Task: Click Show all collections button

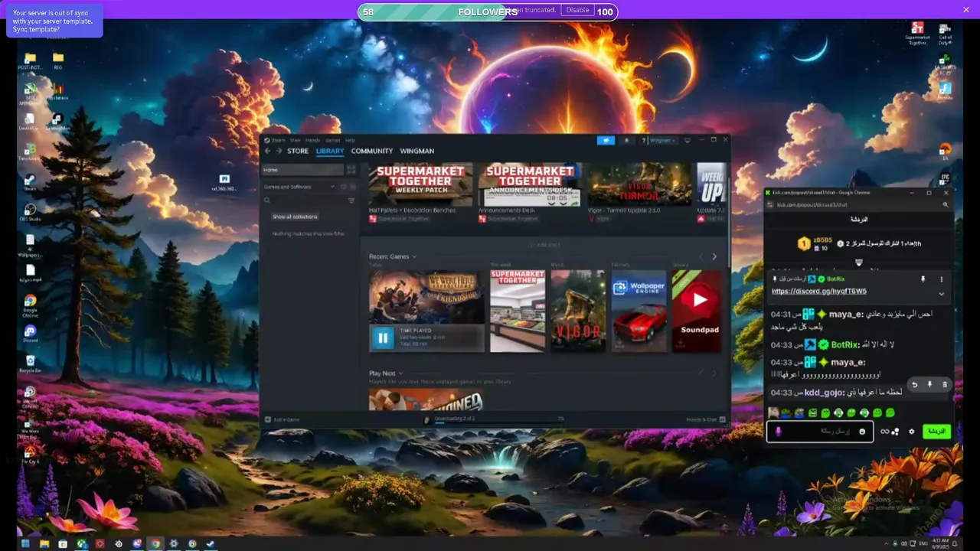Action: [296, 217]
